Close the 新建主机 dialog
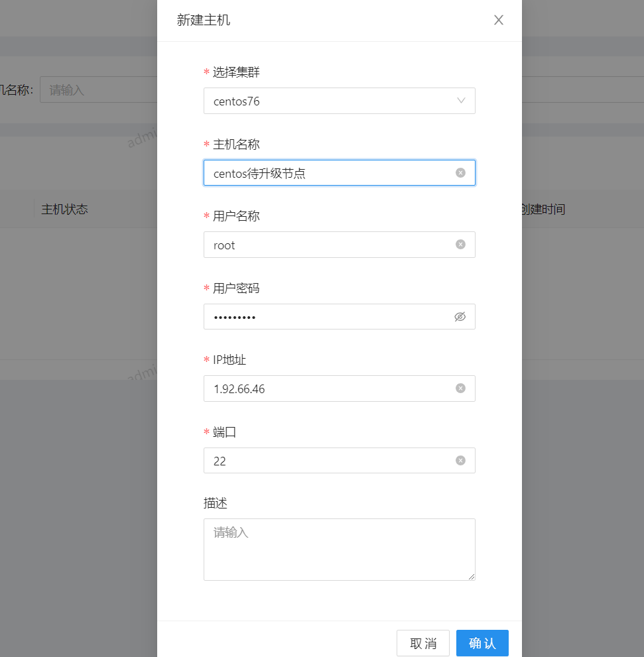Image resolution: width=644 pixels, height=657 pixels. [x=499, y=21]
